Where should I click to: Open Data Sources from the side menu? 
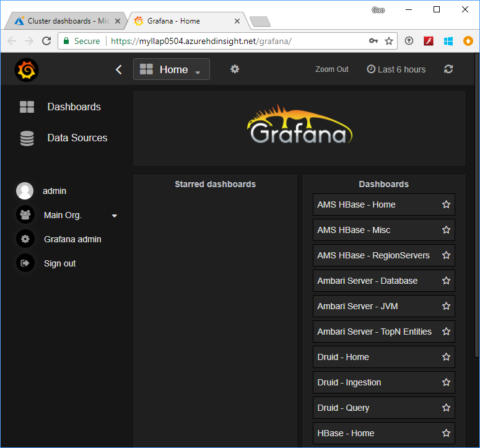[77, 138]
